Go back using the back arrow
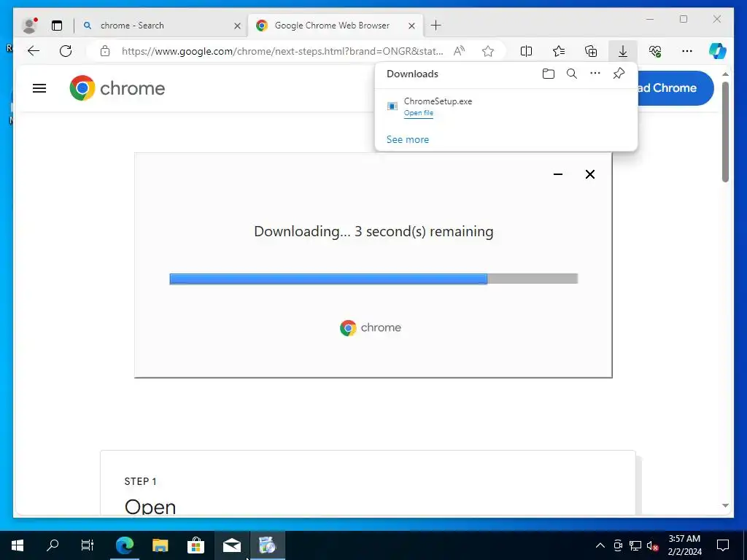The width and height of the screenshot is (747, 560). pos(34,51)
